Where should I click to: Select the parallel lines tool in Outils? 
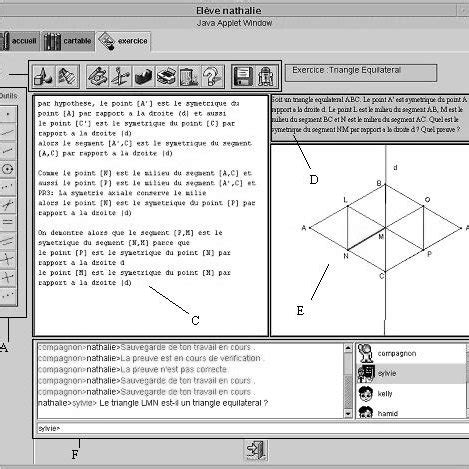pos(8,241)
